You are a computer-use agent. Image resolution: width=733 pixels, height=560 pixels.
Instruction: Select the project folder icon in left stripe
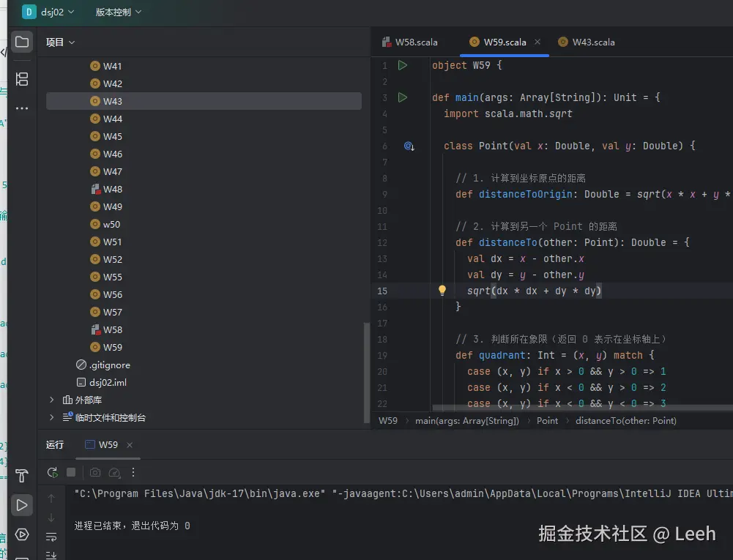[x=22, y=42]
